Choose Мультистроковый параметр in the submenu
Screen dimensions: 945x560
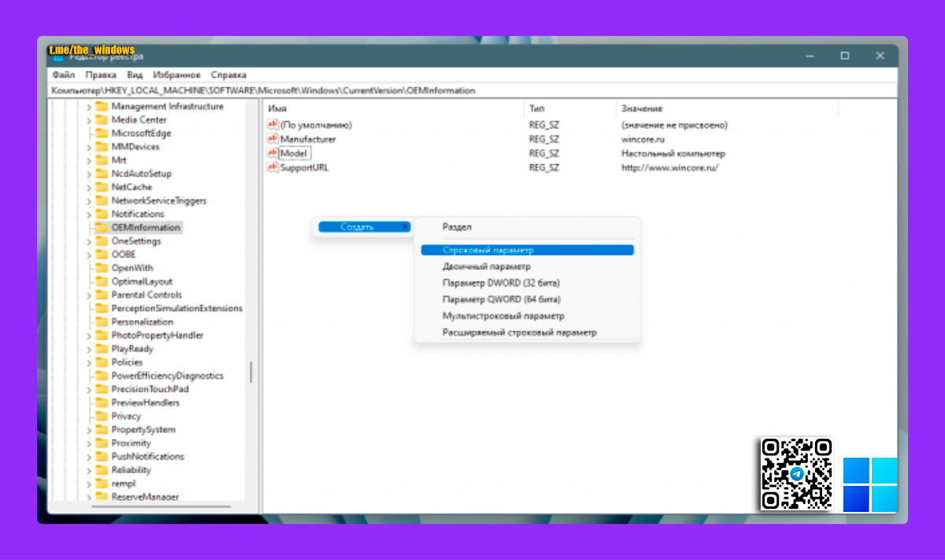click(x=527, y=316)
